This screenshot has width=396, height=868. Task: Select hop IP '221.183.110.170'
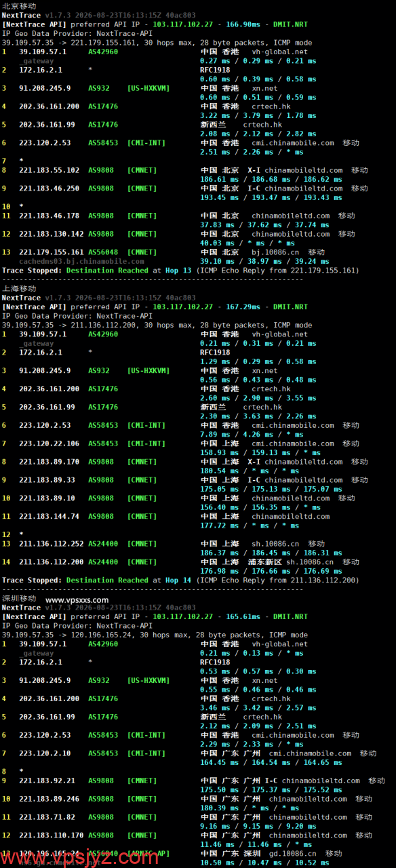(51, 835)
